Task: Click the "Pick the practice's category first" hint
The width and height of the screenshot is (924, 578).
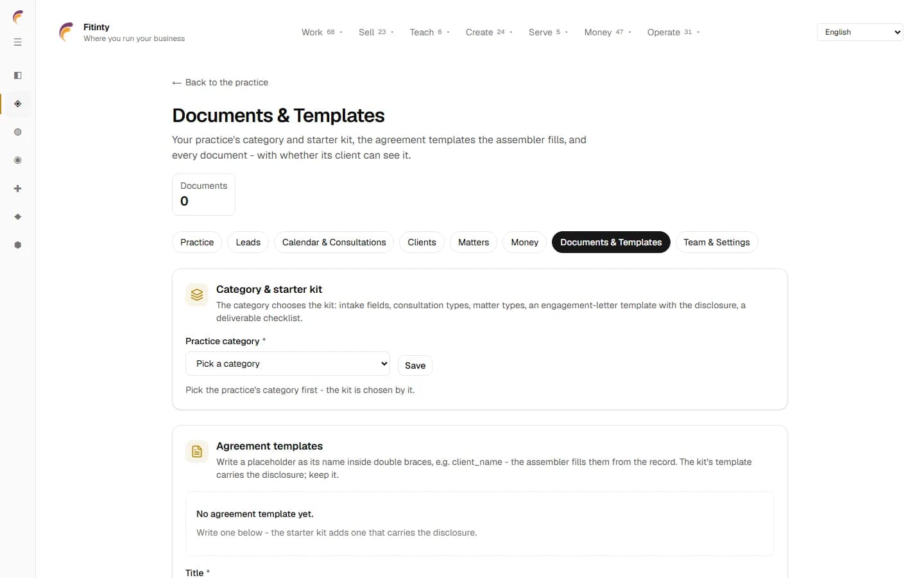Action: (x=300, y=390)
